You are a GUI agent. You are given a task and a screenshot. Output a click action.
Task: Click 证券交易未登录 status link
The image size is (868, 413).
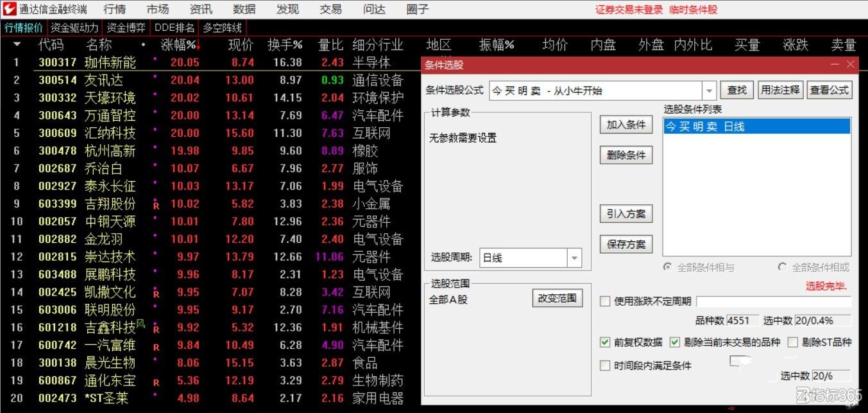pos(629,10)
